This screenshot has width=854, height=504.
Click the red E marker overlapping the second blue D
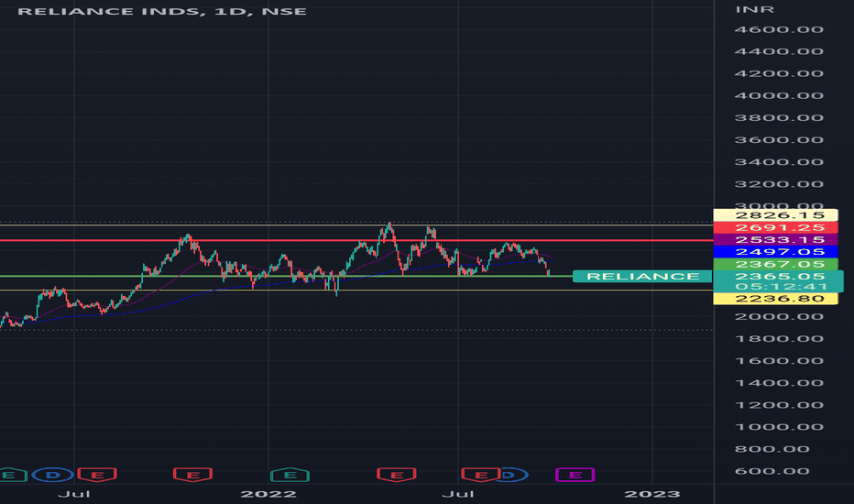point(480,475)
